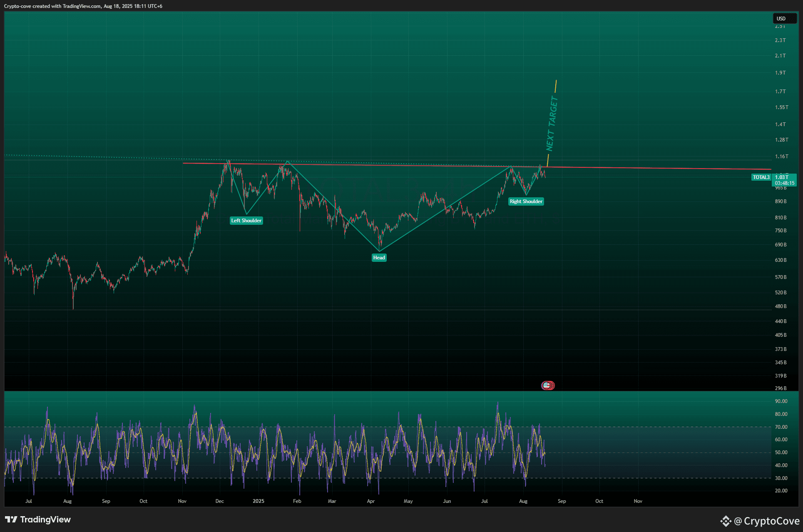Click the NEXT TARGET text annotation
Image resolution: width=803 pixels, height=532 pixels.
552,124
